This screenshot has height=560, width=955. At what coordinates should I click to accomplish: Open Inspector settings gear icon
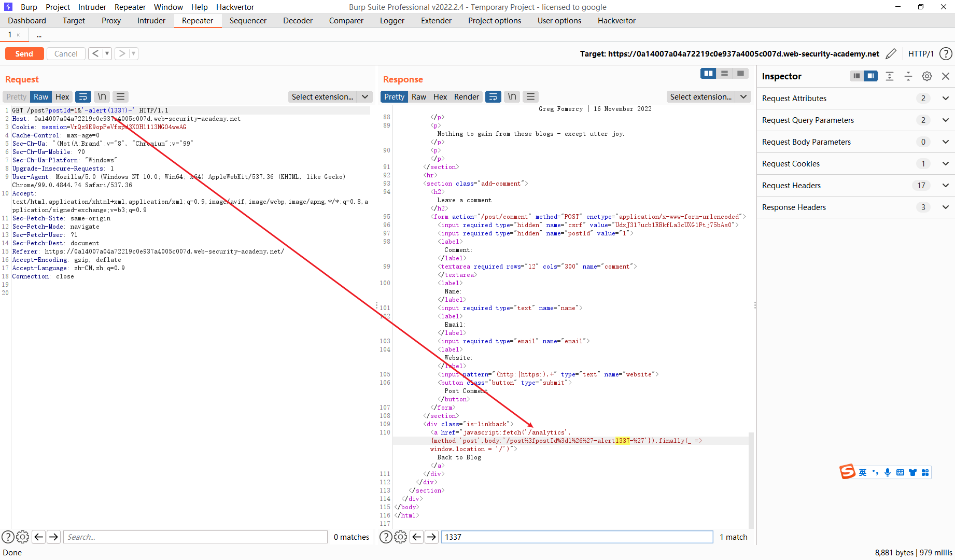coord(927,76)
